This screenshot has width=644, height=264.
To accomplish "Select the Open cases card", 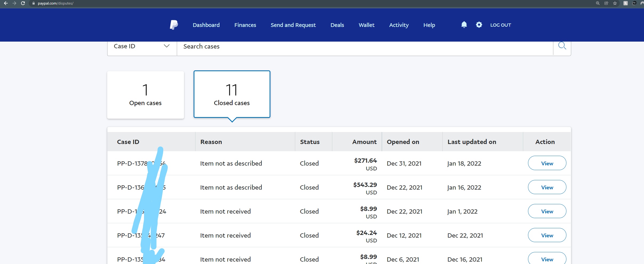I will pyautogui.click(x=146, y=95).
